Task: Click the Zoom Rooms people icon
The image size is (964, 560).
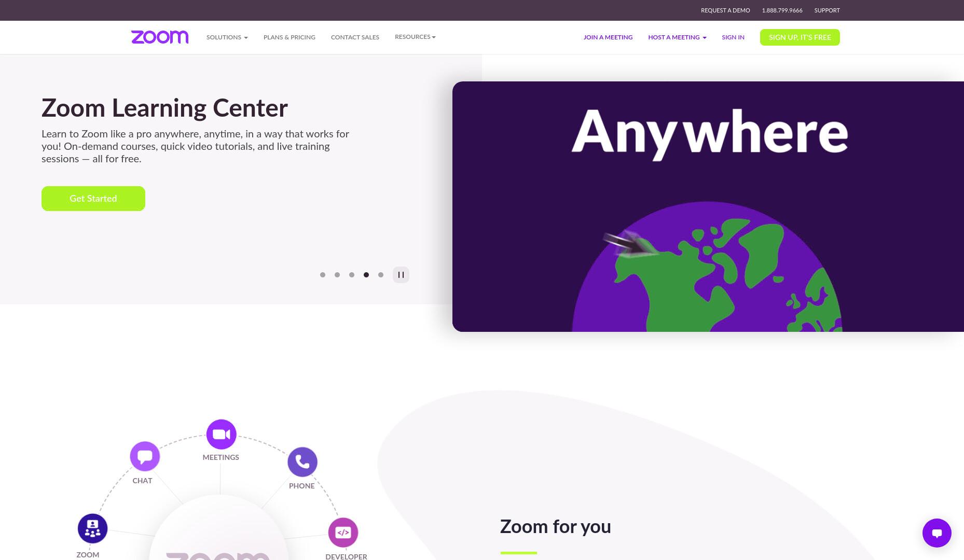Action: tap(93, 528)
